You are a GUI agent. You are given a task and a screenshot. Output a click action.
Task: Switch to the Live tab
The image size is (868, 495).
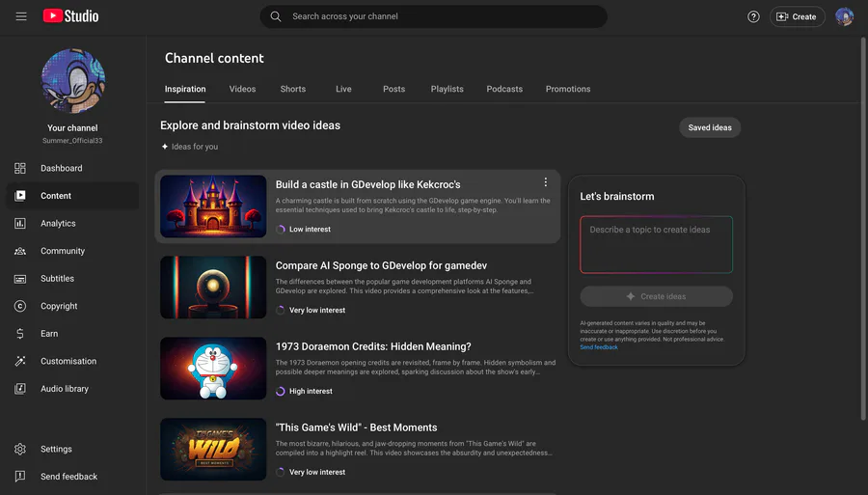click(343, 89)
